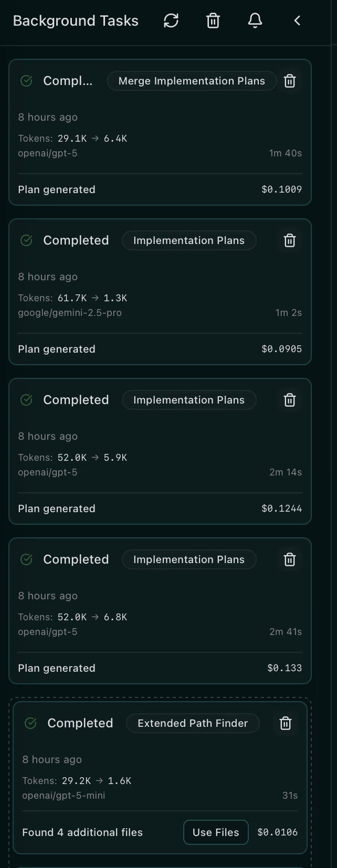This screenshot has width=337, height=868.
Task: Click the refresh tasks icon in header
Action: click(x=171, y=20)
